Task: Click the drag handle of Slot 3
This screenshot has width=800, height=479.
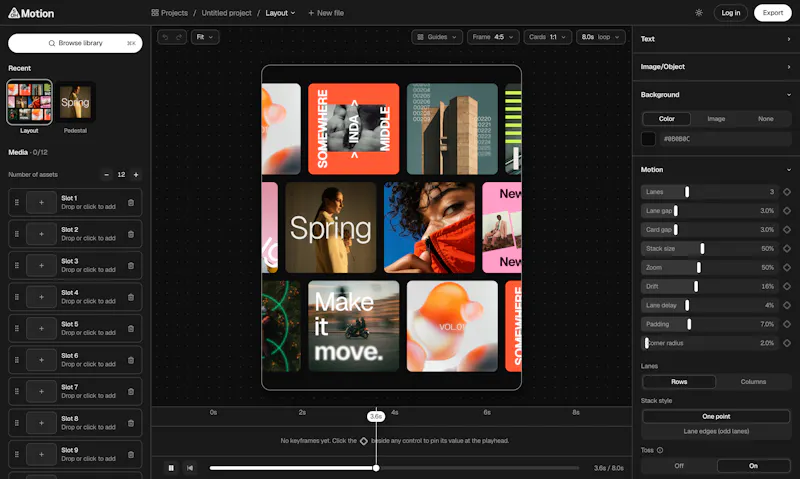Action: 17,265
